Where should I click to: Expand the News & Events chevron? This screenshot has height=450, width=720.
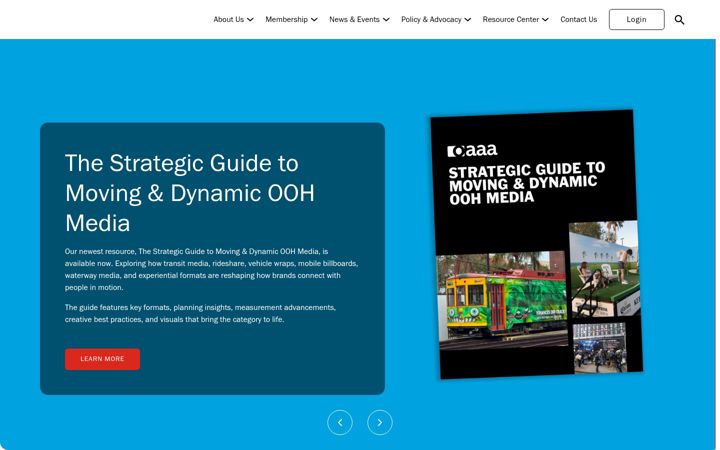(x=386, y=20)
